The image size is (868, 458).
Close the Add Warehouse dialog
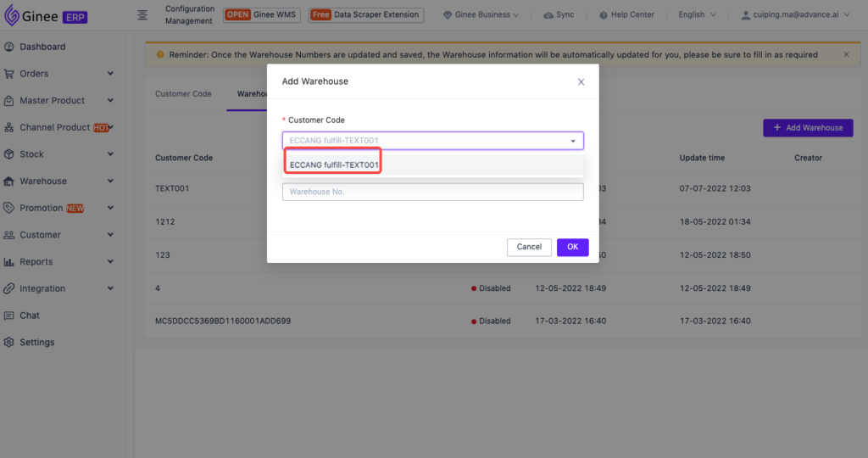click(x=581, y=82)
